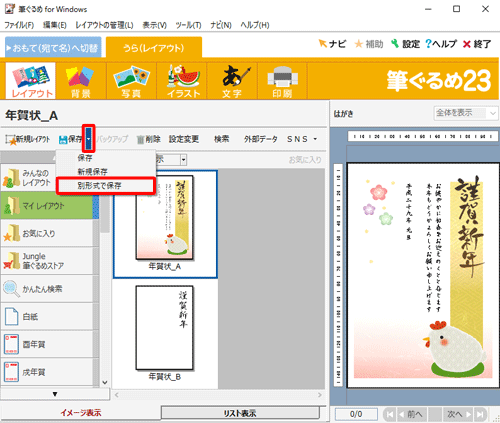The width and height of the screenshot is (500, 423).
Task: Switch to おもて(宛て名)へ切替 tab
Action: (x=53, y=48)
